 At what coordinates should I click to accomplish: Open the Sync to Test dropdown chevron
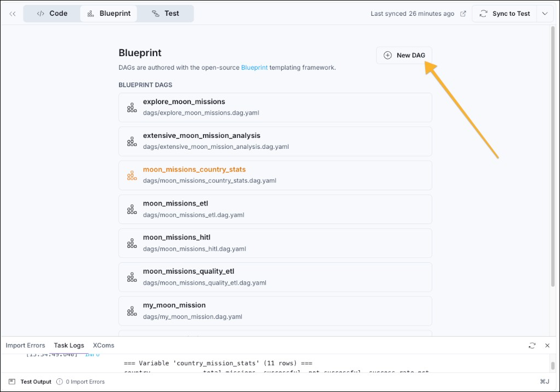(x=545, y=14)
